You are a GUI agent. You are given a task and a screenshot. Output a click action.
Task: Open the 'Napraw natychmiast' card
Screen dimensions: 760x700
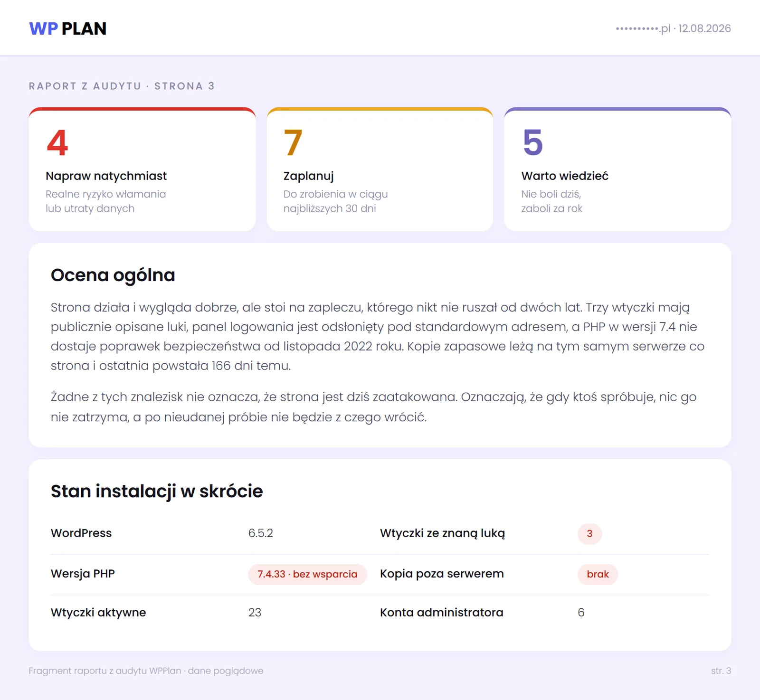click(142, 170)
